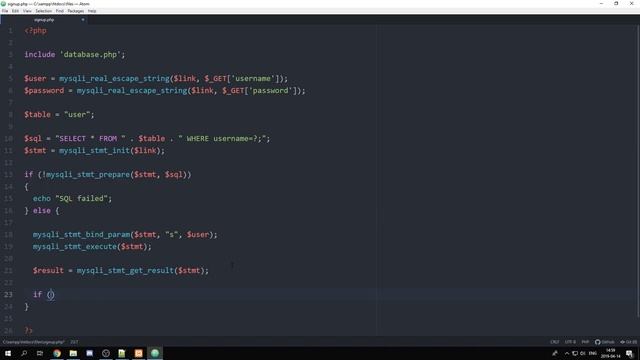The width and height of the screenshot is (640, 360).
Task: Click the cursor position indicator in status bar
Action: [74, 342]
